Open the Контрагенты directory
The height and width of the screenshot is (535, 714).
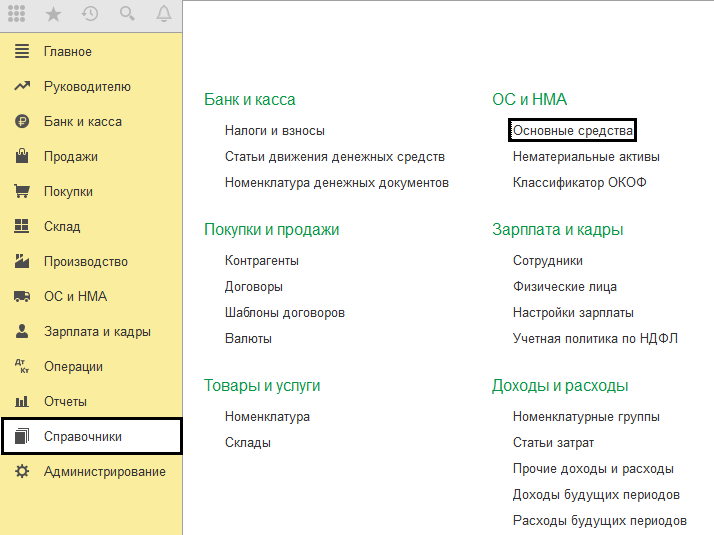(x=262, y=260)
